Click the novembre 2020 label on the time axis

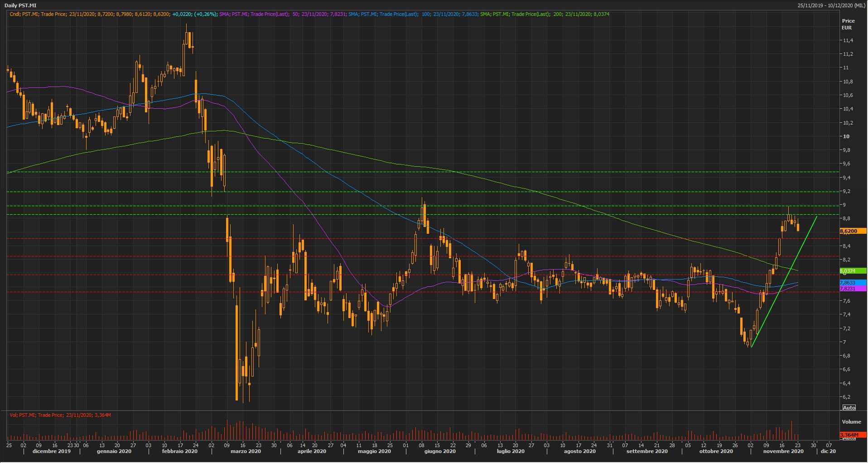click(783, 451)
